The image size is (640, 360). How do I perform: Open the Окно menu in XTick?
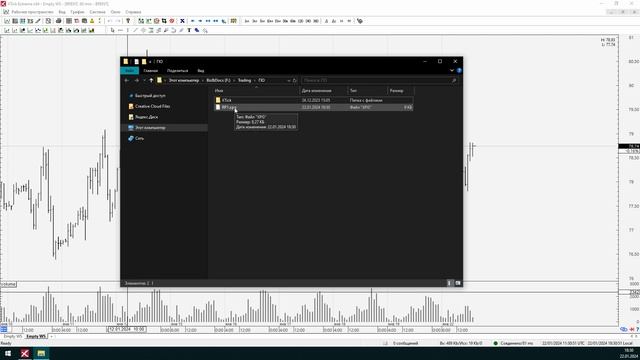(x=116, y=12)
